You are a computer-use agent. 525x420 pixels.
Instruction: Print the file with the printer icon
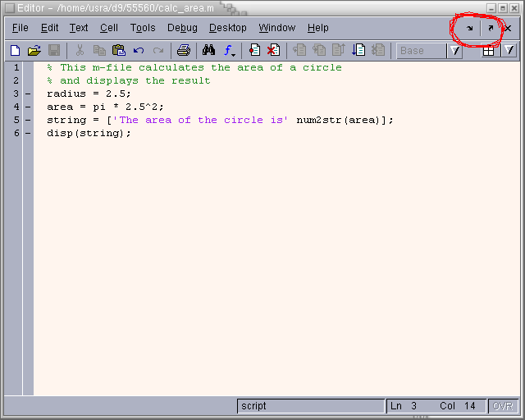(x=184, y=51)
